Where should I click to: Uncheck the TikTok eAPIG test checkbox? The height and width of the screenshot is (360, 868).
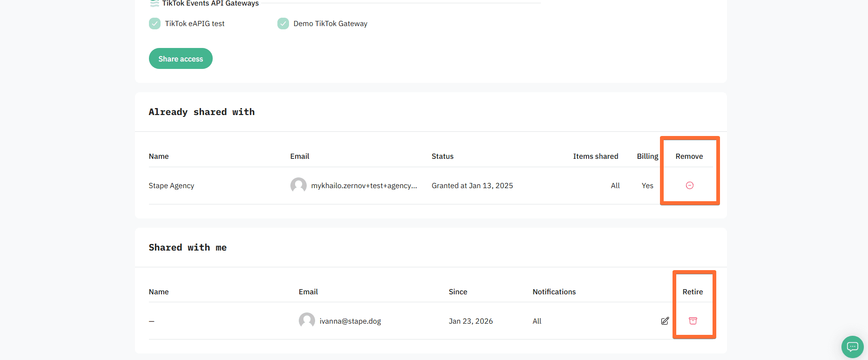click(x=155, y=23)
